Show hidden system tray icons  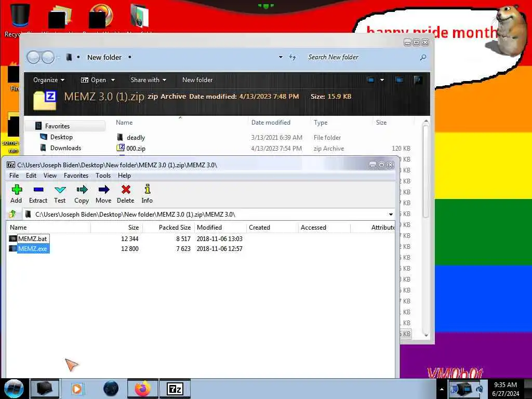[442, 389]
